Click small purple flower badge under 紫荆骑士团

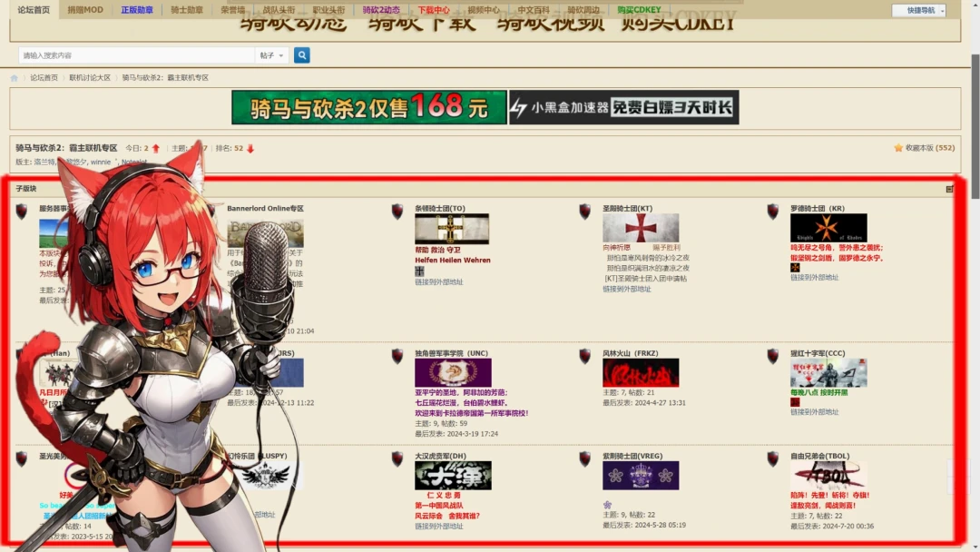[x=607, y=505]
